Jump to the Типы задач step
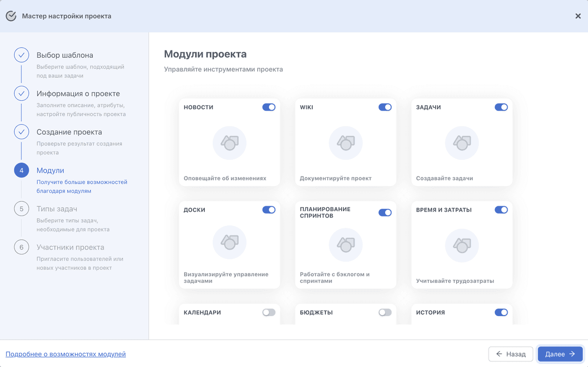This screenshot has height=367, width=588. tap(57, 209)
